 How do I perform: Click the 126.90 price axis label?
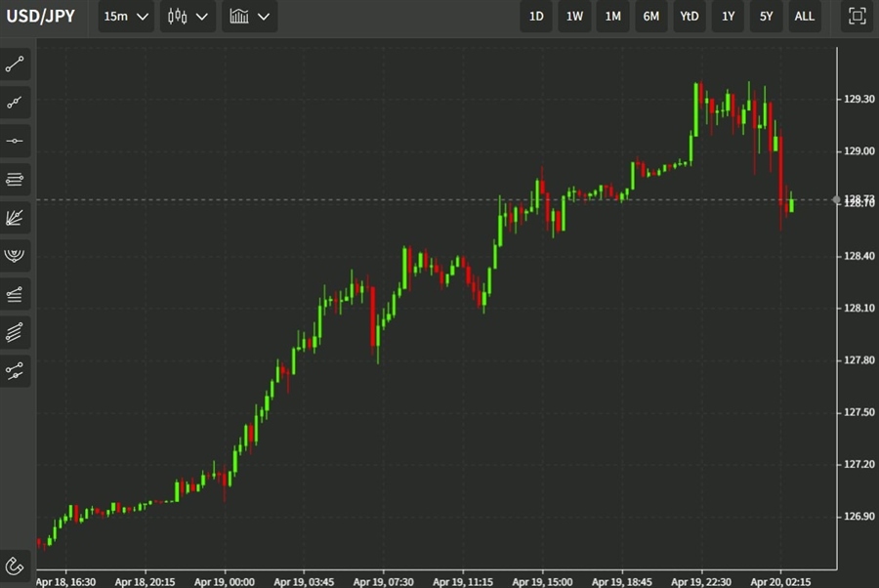(858, 517)
